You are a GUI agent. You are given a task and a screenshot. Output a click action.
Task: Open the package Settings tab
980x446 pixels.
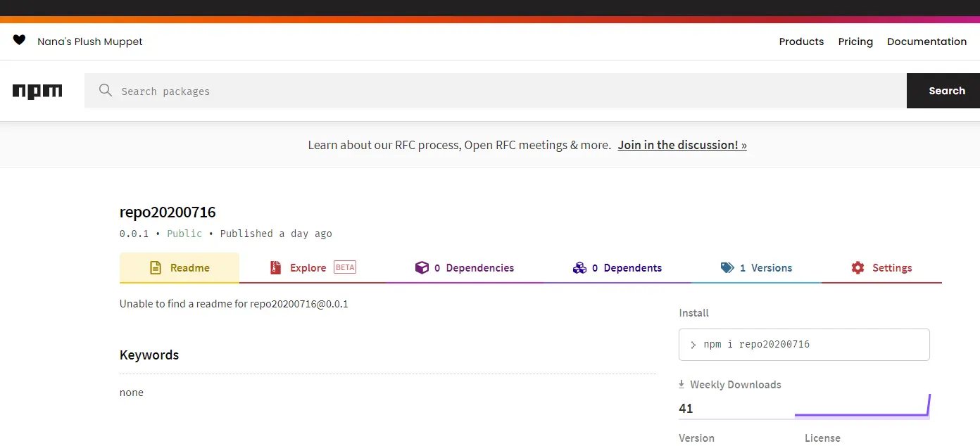881,268
